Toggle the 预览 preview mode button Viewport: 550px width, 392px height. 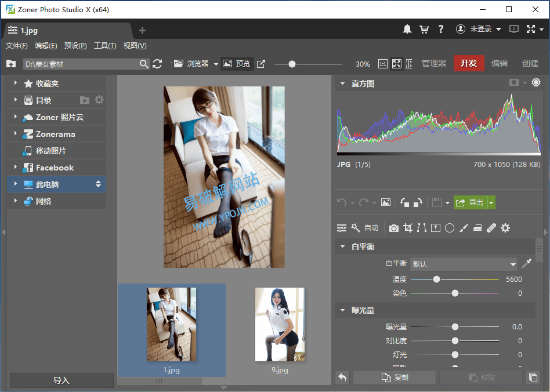point(237,64)
